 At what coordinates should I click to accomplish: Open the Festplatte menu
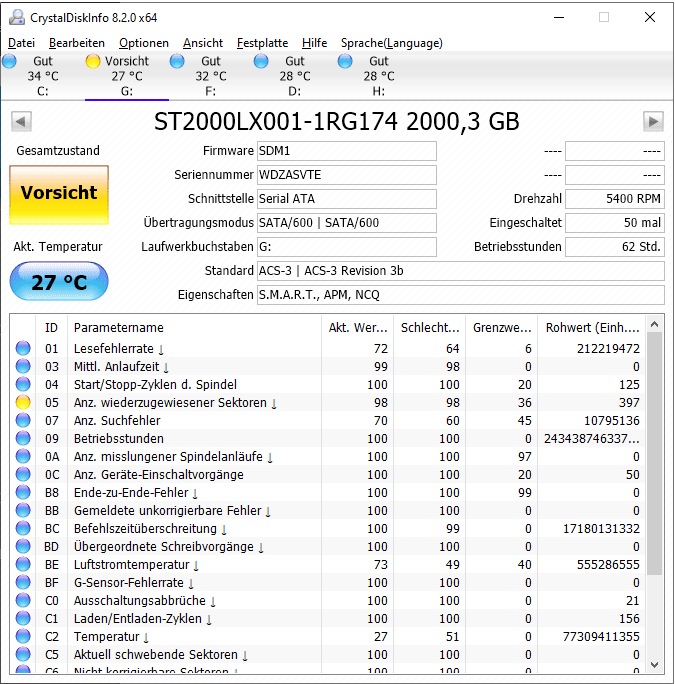click(x=262, y=43)
